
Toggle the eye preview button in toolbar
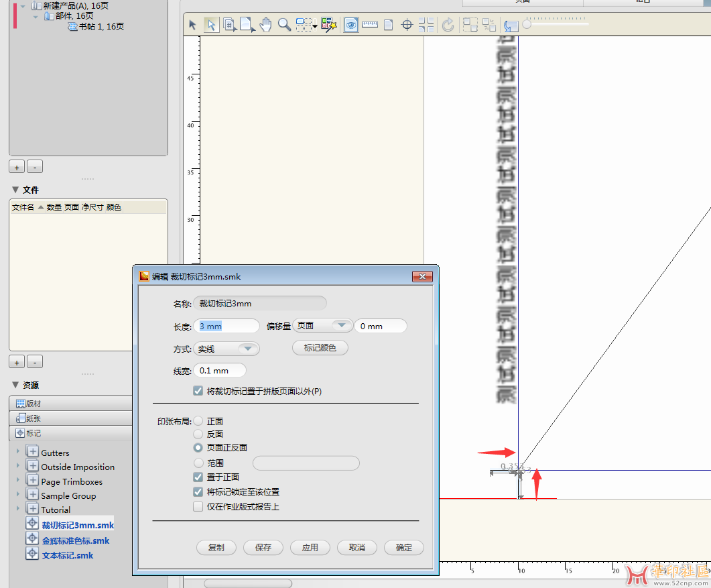coord(351,25)
